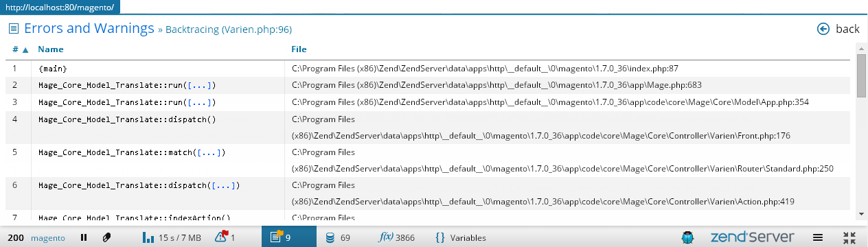Pause the Z-Ray toolbar tracking

84,237
